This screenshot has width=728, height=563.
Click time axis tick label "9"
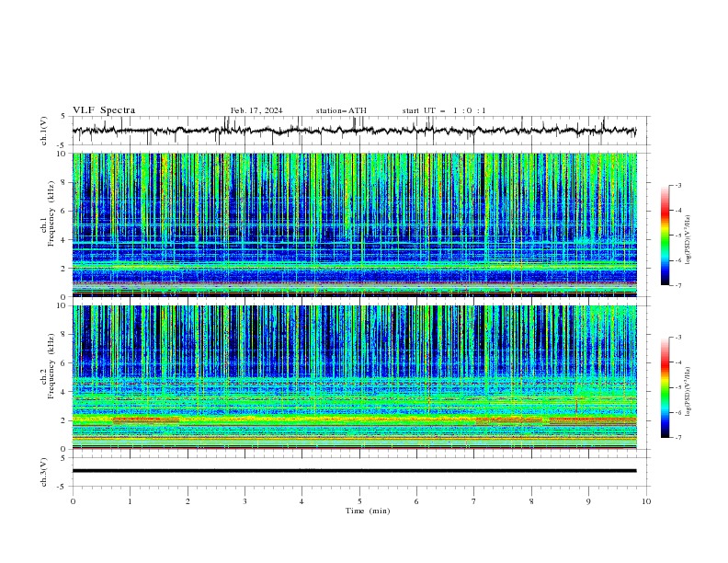[x=588, y=501]
